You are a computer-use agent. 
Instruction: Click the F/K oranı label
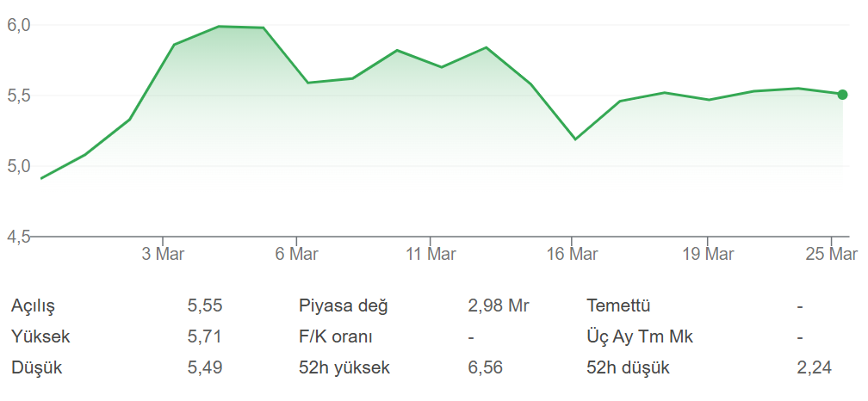(336, 337)
